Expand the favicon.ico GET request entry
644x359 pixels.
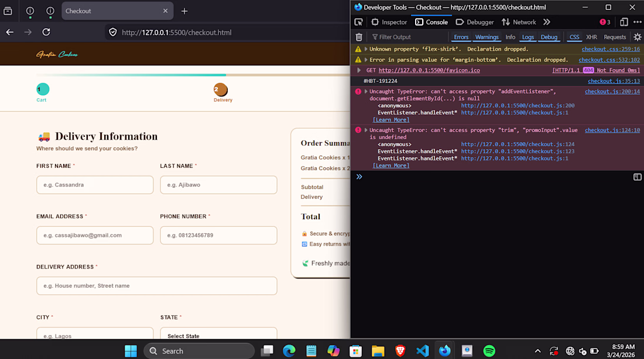359,70
